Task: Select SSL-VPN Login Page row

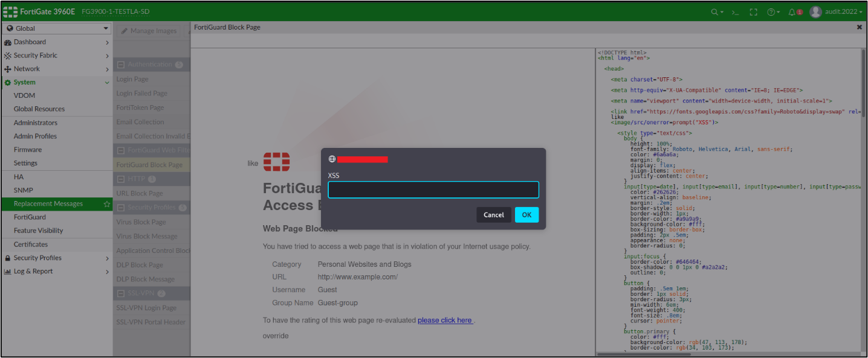Action: 152,308
